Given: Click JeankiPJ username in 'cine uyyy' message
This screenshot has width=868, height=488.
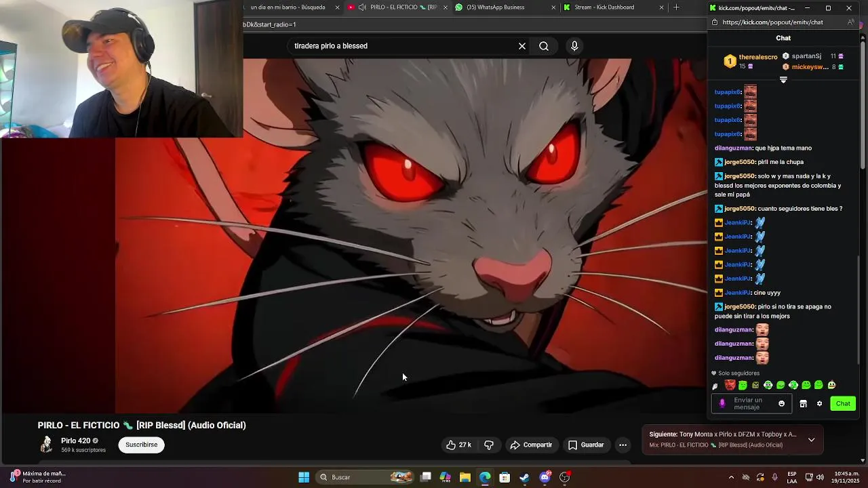Looking at the screenshot, I should click(x=738, y=293).
